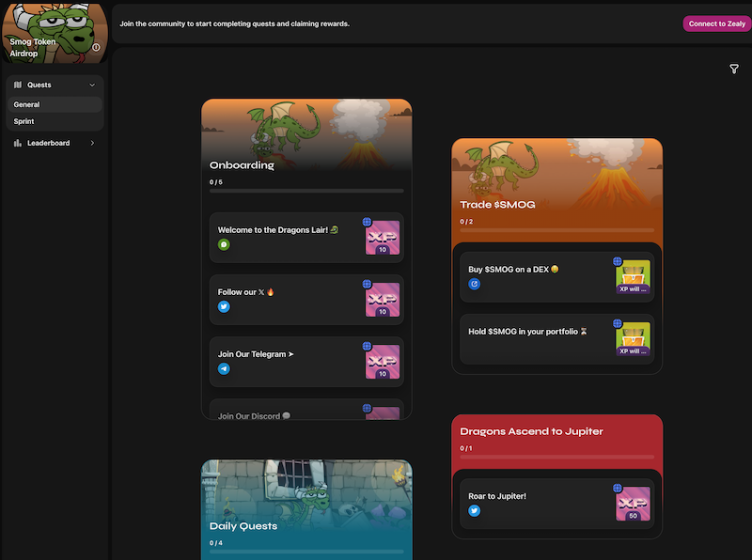Click the Dragons Ascend to Jupiter title
The height and width of the screenshot is (560, 752).
tap(531, 431)
